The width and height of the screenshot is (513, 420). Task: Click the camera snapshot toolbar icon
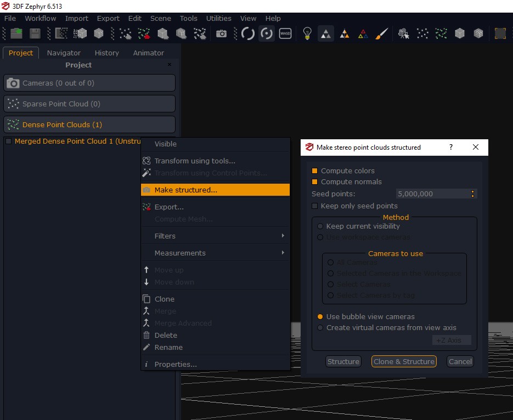pyautogui.click(x=221, y=33)
